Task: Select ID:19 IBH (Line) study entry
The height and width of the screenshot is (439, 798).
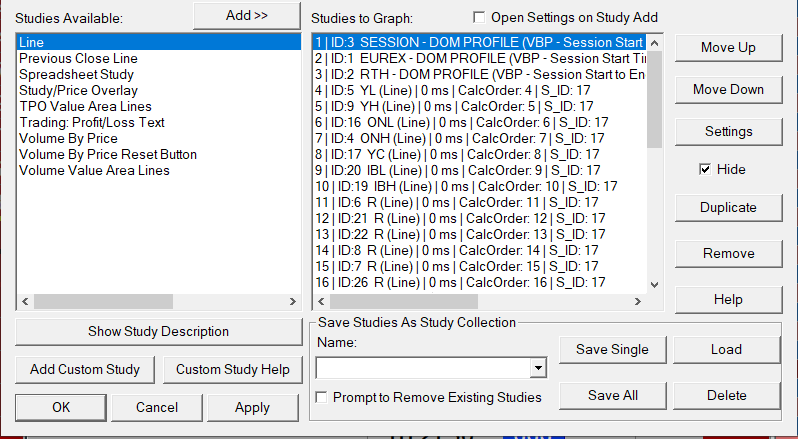Action: [x=465, y=187]
